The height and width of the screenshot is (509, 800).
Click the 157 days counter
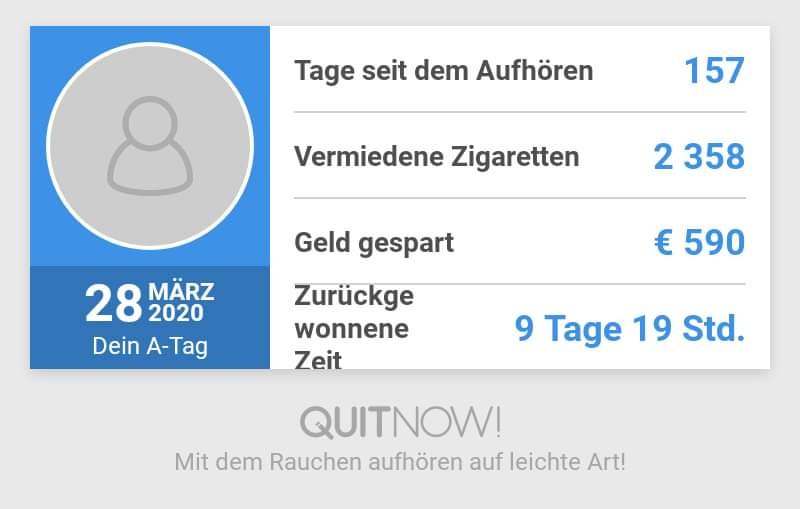714,70
